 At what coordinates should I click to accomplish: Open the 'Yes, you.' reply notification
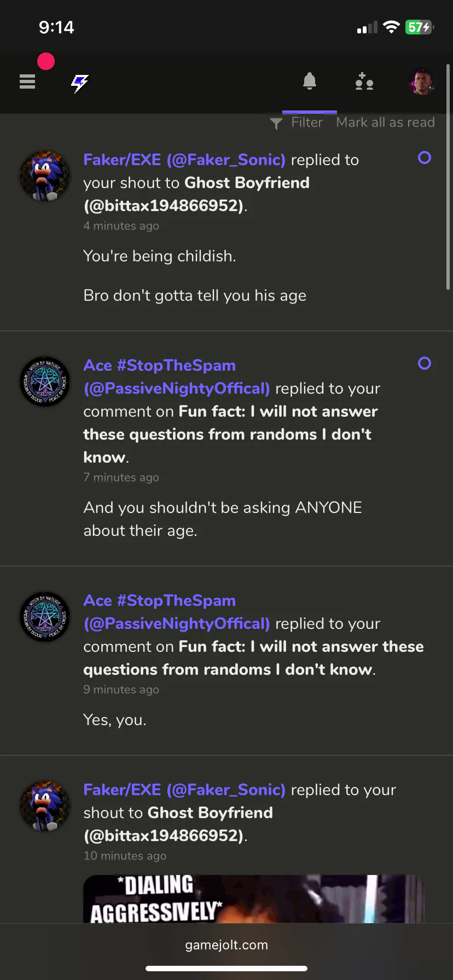(x=115, y=720)
